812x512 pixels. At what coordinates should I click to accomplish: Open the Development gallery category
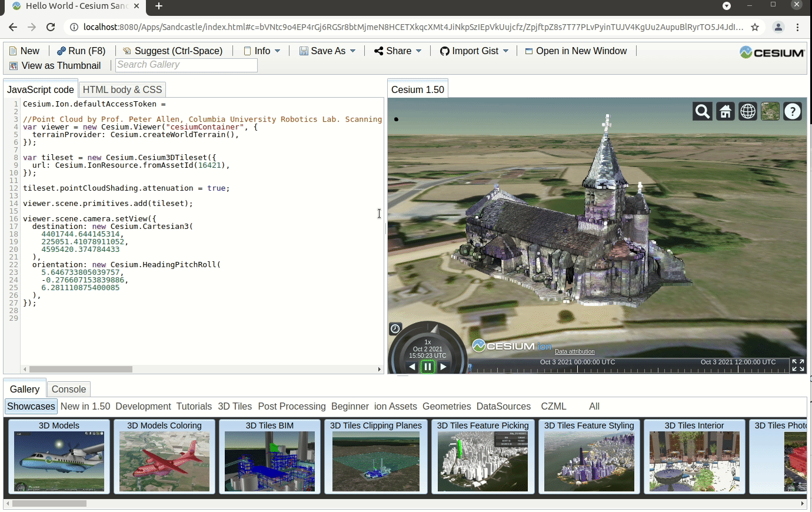pos(143,407)
